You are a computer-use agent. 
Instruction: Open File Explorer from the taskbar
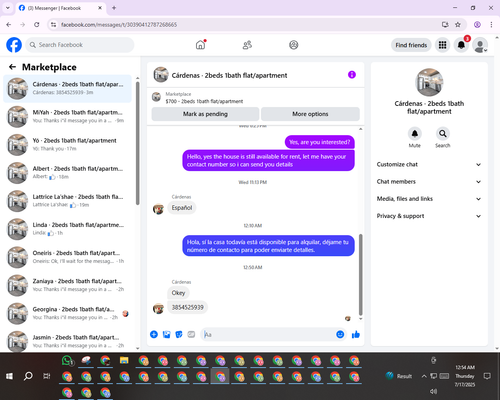(124, 361)
